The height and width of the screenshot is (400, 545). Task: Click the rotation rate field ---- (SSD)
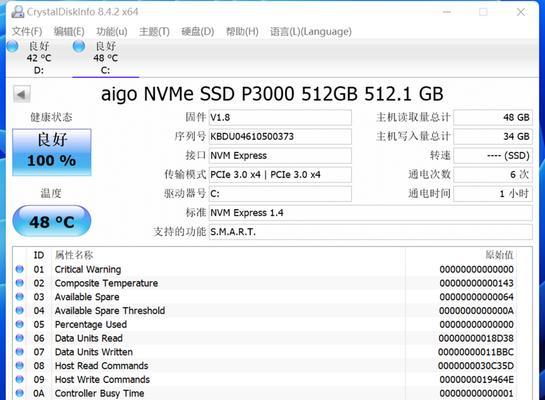click(493, 156)
